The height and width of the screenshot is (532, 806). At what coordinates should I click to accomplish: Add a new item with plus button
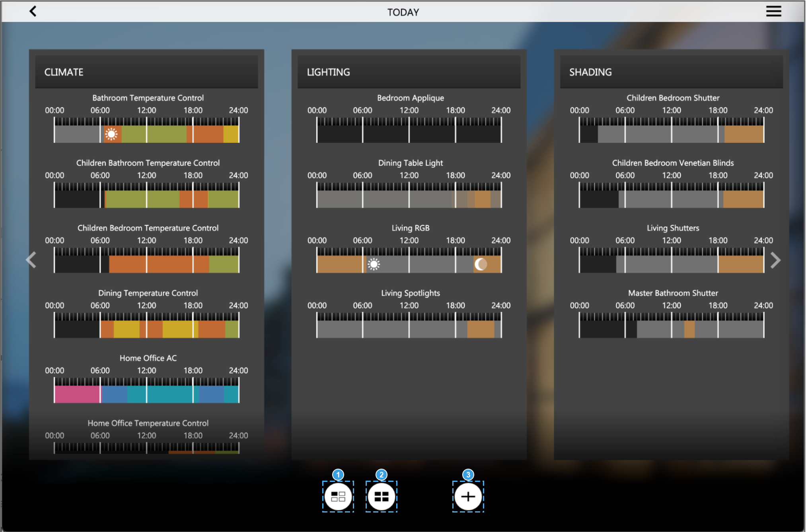point(468,496)
